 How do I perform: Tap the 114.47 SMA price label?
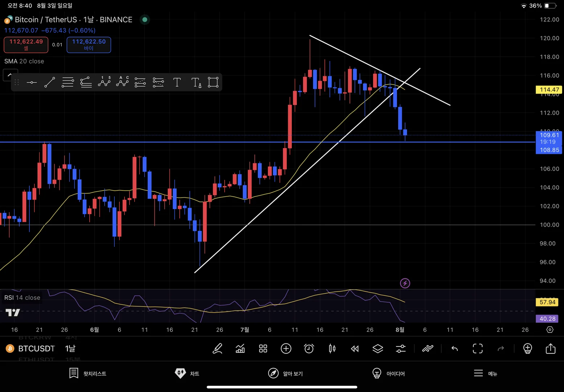click(x=549, y=90)
